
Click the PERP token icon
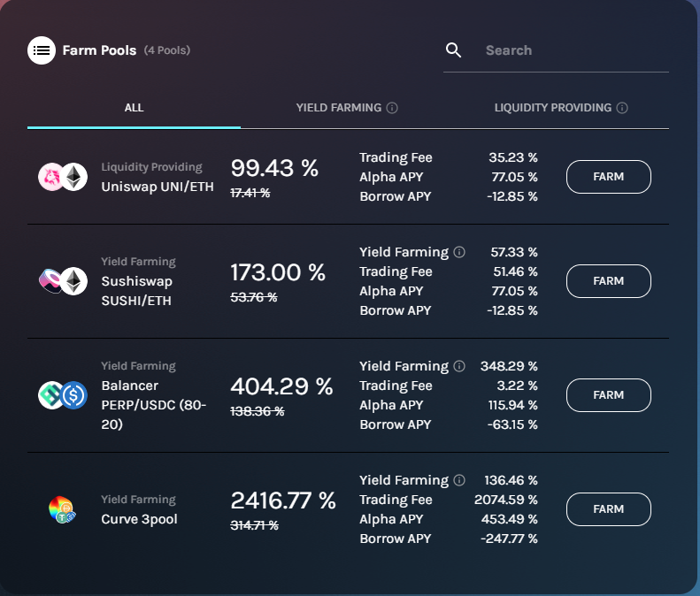coord(50,395)
